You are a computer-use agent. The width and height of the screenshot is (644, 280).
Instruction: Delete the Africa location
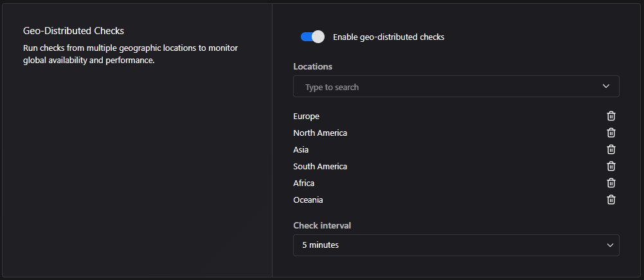[611, 183]
